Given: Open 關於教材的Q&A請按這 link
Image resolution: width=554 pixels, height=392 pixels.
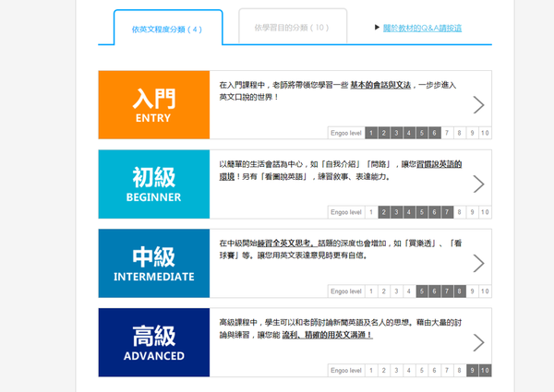Looking at the screenshot, I should tap(423, 28).
